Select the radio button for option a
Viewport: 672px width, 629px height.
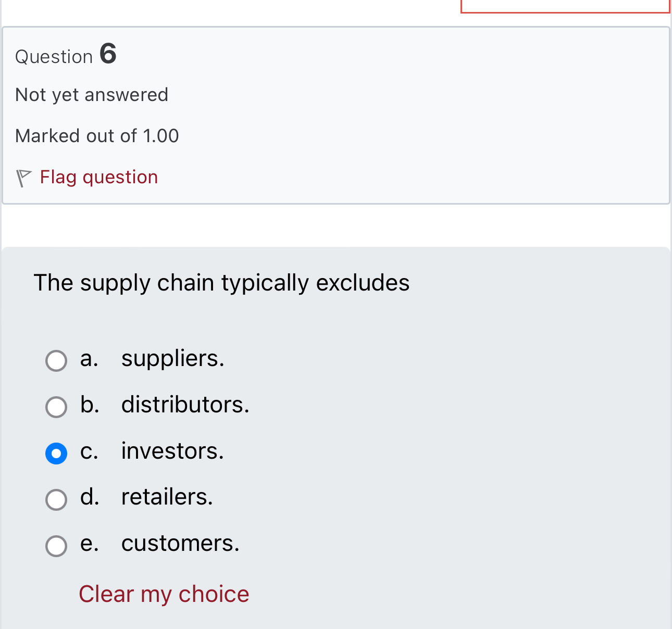[x=56, y=360]
